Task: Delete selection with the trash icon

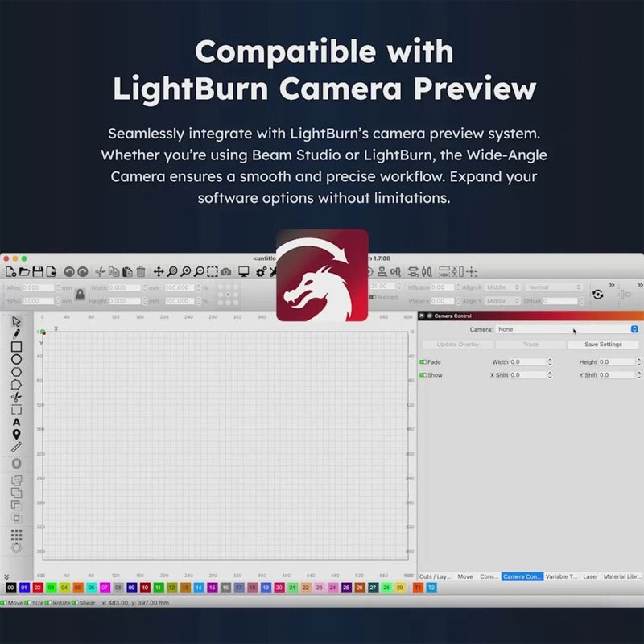Action: 141,271
